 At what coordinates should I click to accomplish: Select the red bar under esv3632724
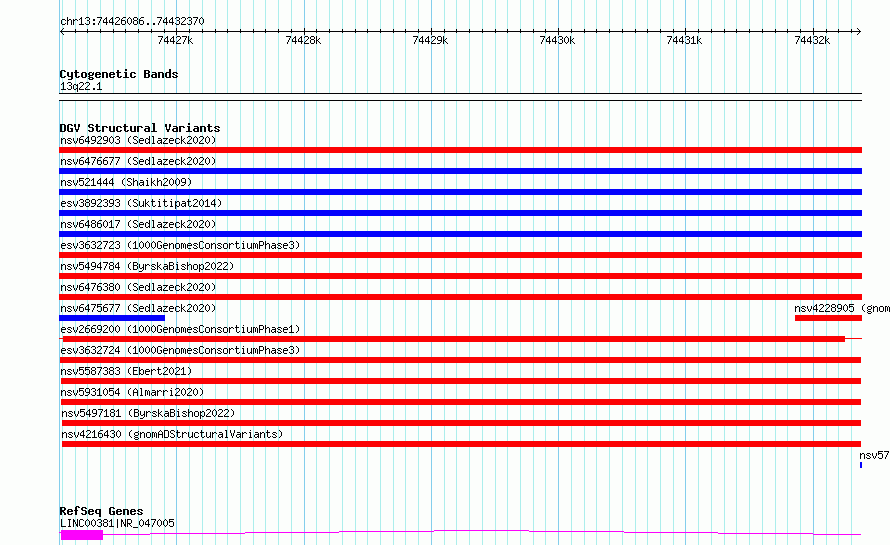pos(460,360)
